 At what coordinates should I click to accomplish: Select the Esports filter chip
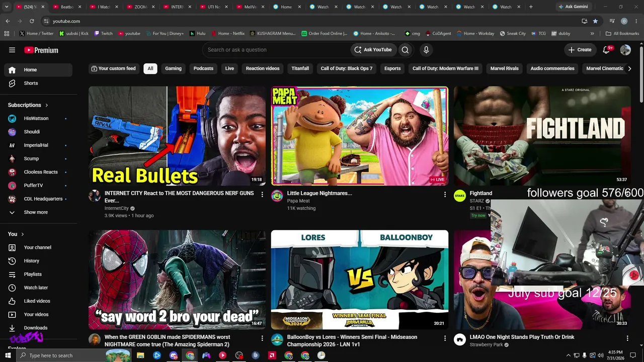(392, 68)
